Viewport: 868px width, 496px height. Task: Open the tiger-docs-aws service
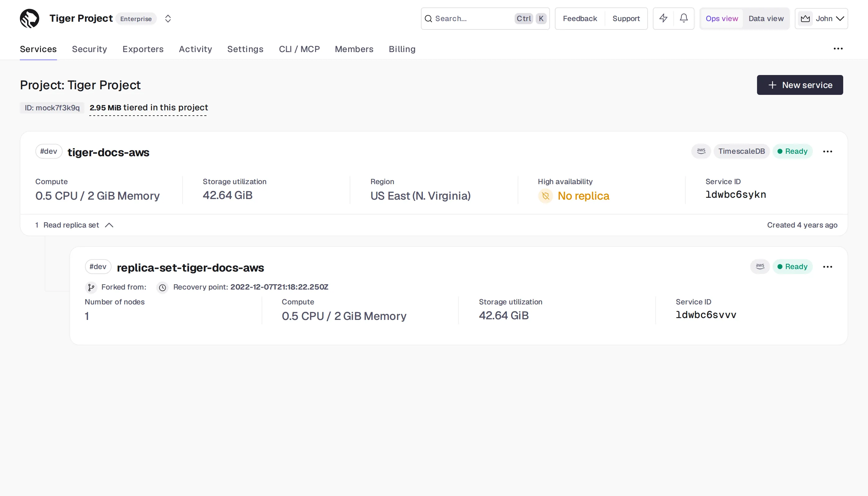(x=108, y=152)
